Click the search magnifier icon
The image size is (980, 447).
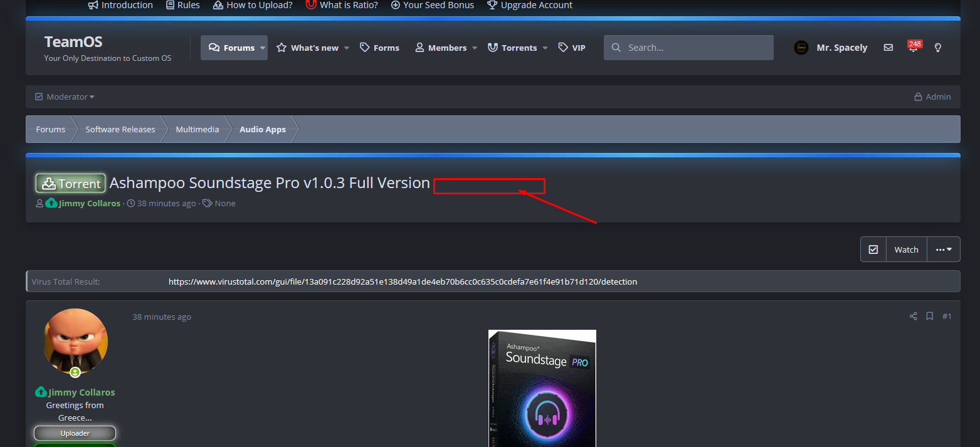(616, 48)
